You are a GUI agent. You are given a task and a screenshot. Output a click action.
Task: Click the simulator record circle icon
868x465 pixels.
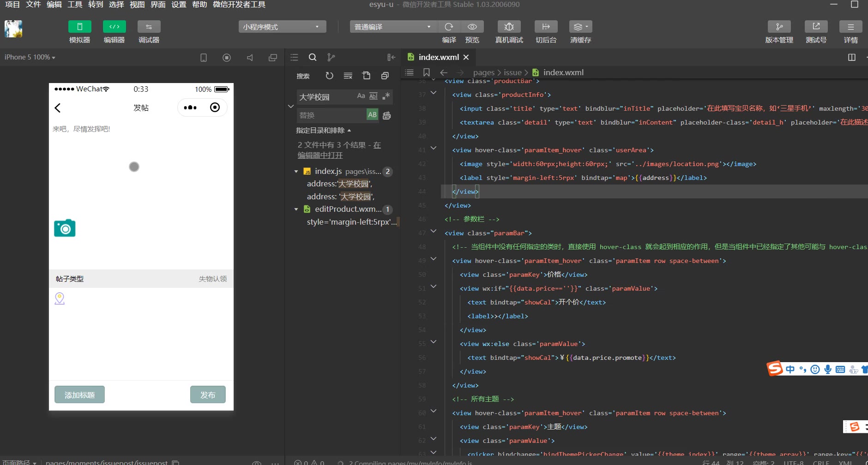pos(227,58)
